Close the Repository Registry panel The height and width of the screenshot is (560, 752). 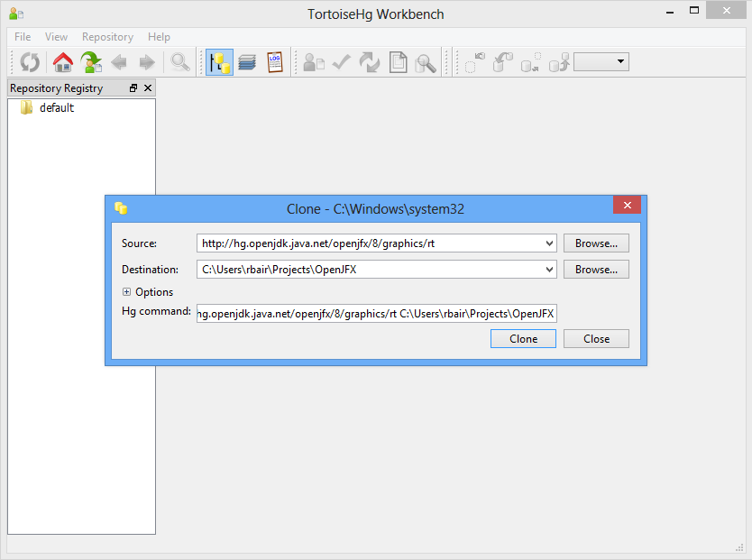coord(148,87)
